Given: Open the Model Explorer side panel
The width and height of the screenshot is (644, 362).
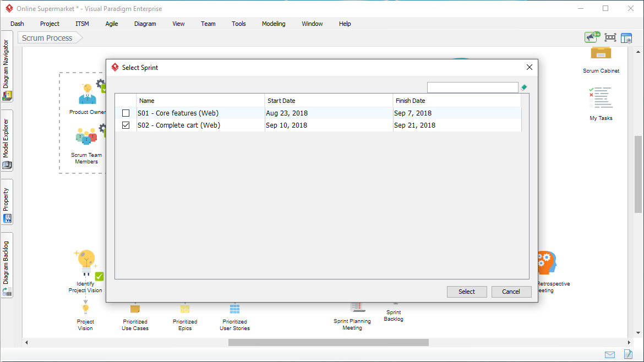Looking at the screenshot, I should tap(7, 140).
